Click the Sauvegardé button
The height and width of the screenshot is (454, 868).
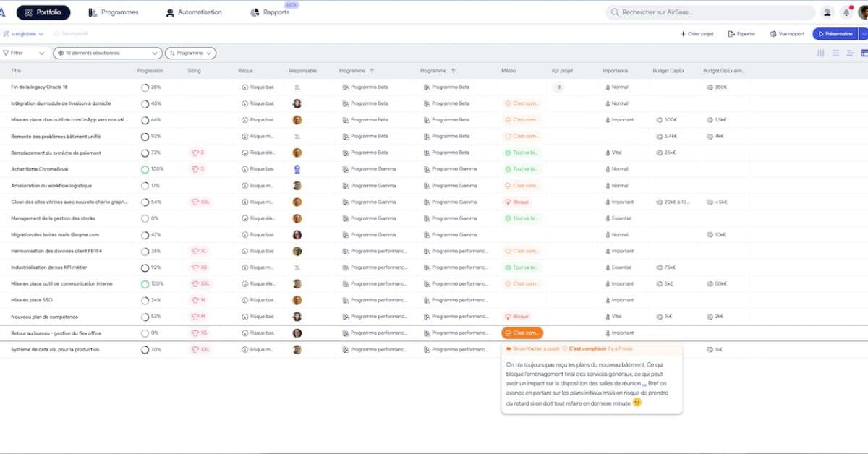click(x=71, y=34)
